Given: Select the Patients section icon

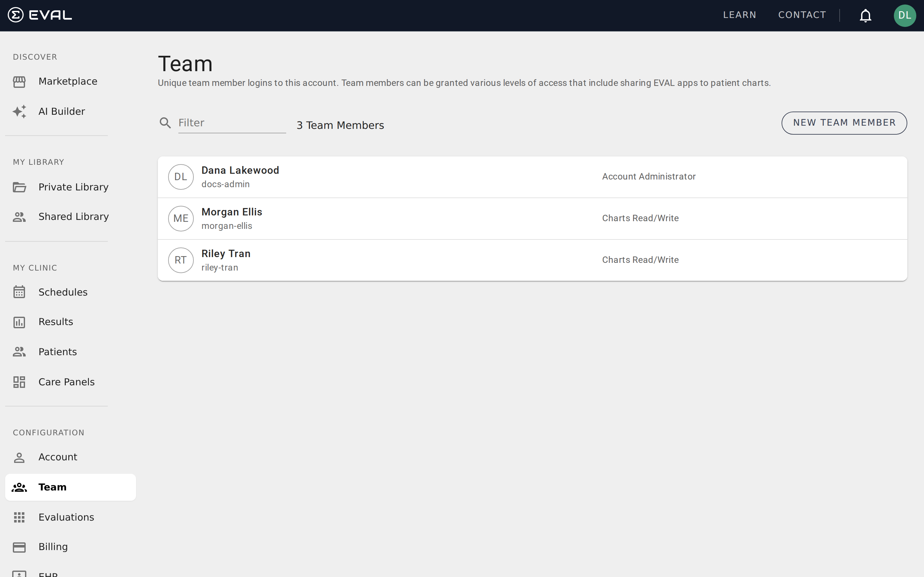Looking at the screenshot, I should (20, 351).
